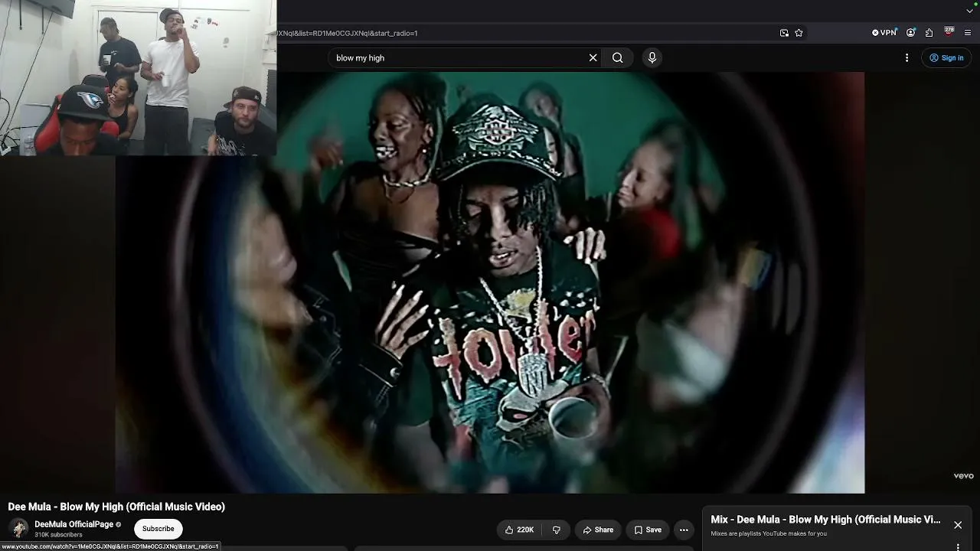Screen dimensions: 980x551
Task: Save the video to a playlist
Action: (647, 530)
